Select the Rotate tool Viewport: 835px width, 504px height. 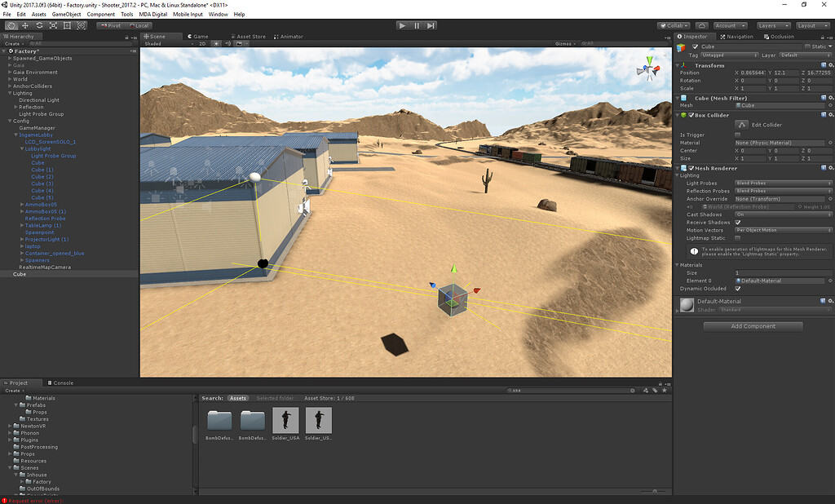point(39,25)
